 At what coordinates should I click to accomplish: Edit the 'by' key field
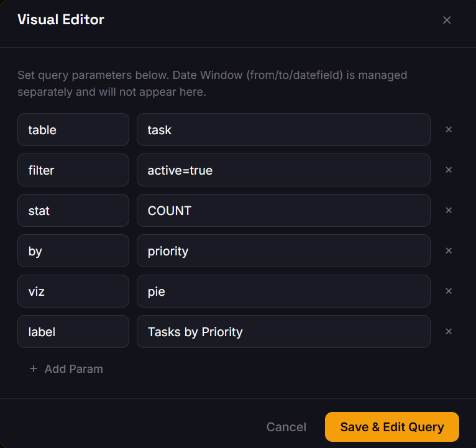pos(73,250)
